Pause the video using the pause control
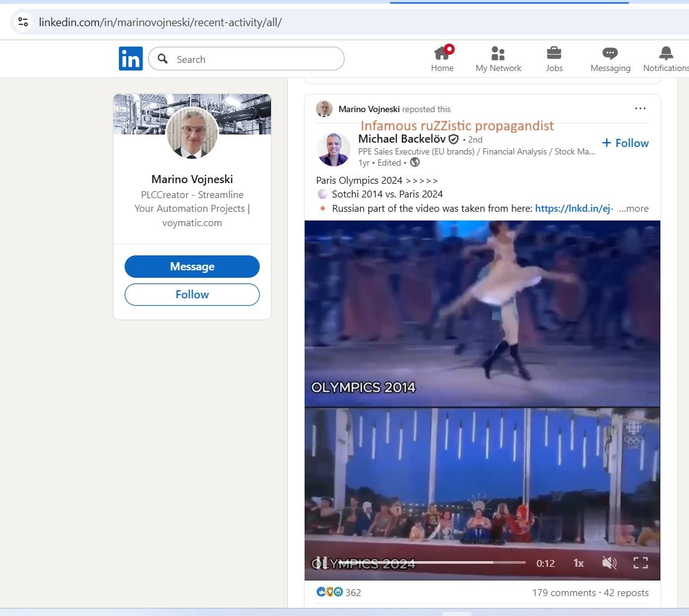Screen dimensions: 689x616 click(323, 563)
